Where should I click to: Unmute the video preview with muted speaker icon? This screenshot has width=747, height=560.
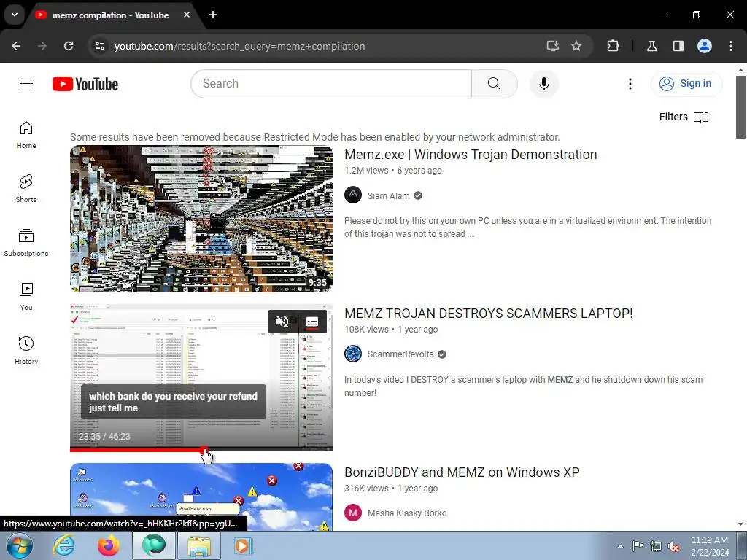point(282,322)
